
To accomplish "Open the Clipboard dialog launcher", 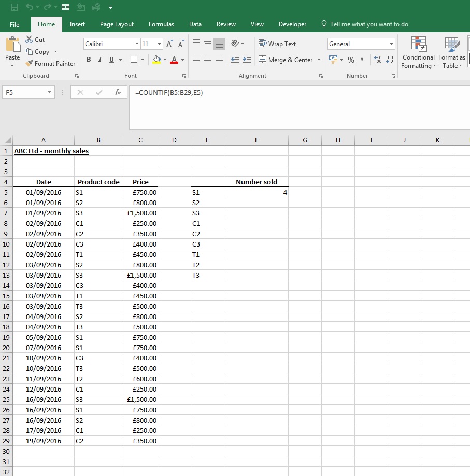I will click(77, 76).
